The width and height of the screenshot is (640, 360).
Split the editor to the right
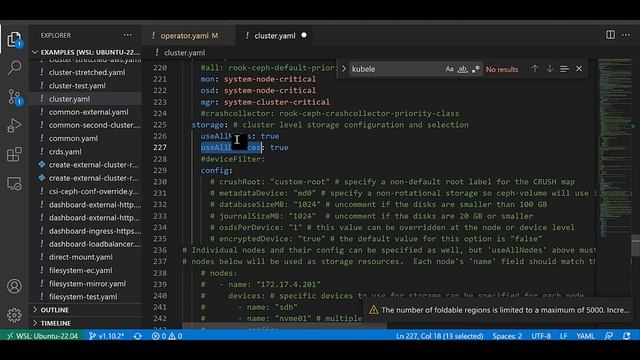click(x=610, y=35)
